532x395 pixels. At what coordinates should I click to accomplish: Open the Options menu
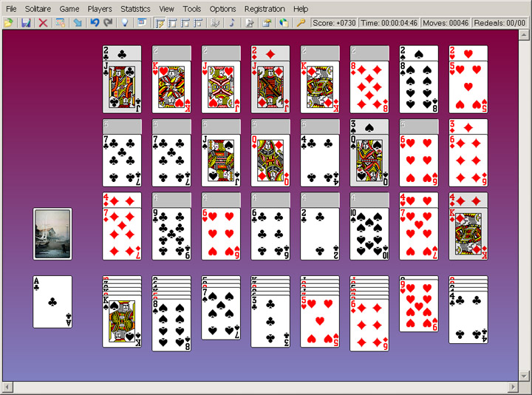point(222,9)
